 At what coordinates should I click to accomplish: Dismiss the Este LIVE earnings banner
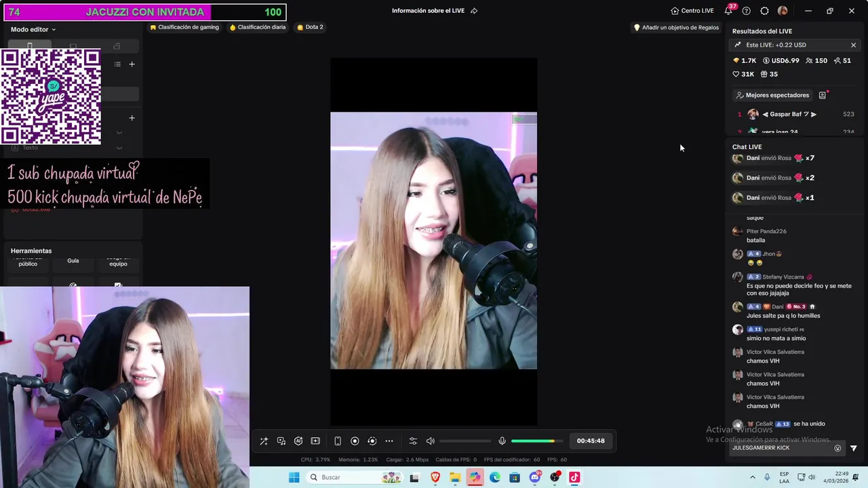[x=853, y=45]
